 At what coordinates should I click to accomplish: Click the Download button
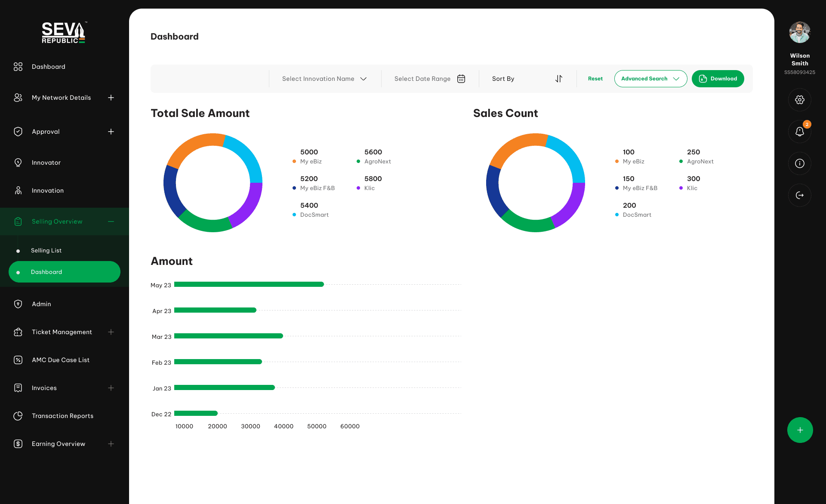tap(718, 79)
